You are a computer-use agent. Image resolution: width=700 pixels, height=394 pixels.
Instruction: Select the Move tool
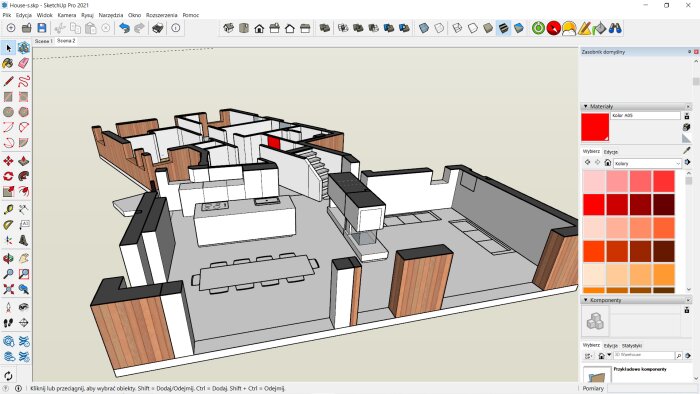[8, 161]
